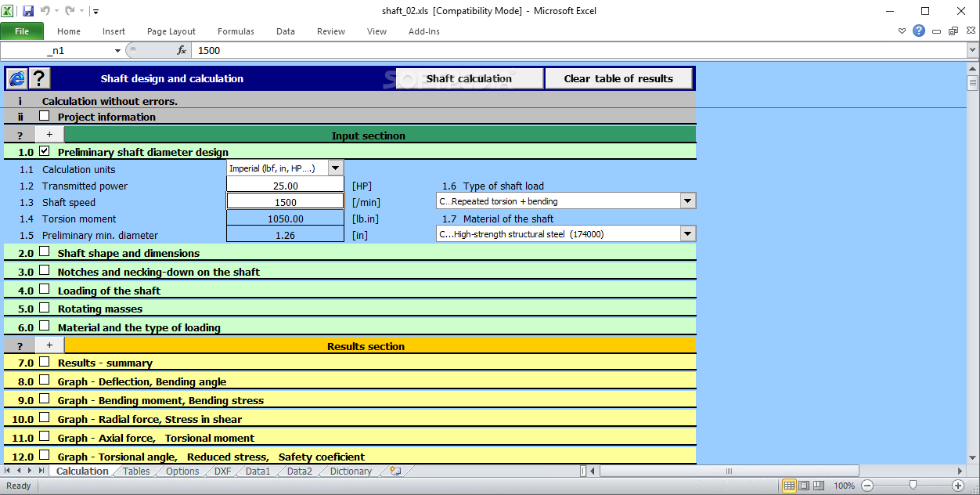Check Notches and necking-down checkbox
Image resolution: width=980 pixels, height=495 pixels.
point(45,271)
